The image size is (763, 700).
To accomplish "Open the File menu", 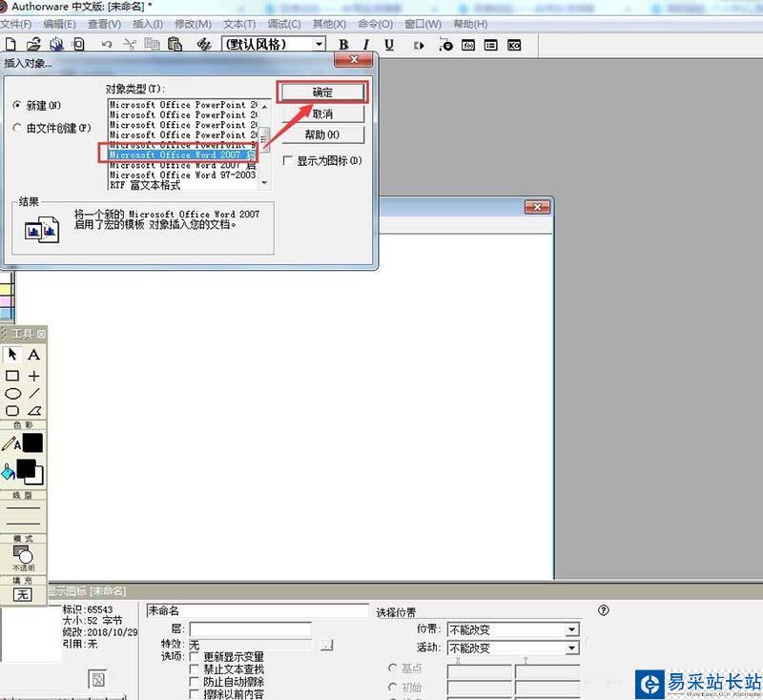I will [x=16, y=24].
